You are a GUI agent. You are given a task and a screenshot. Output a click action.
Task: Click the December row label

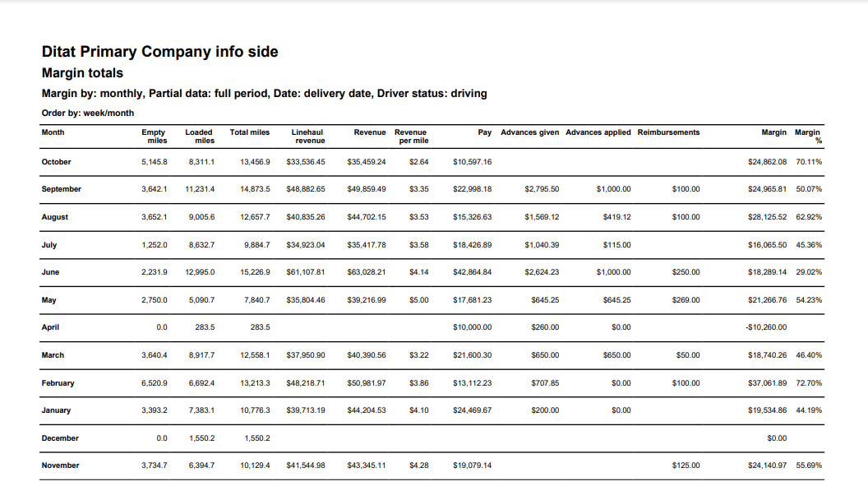tap(60, 438)
